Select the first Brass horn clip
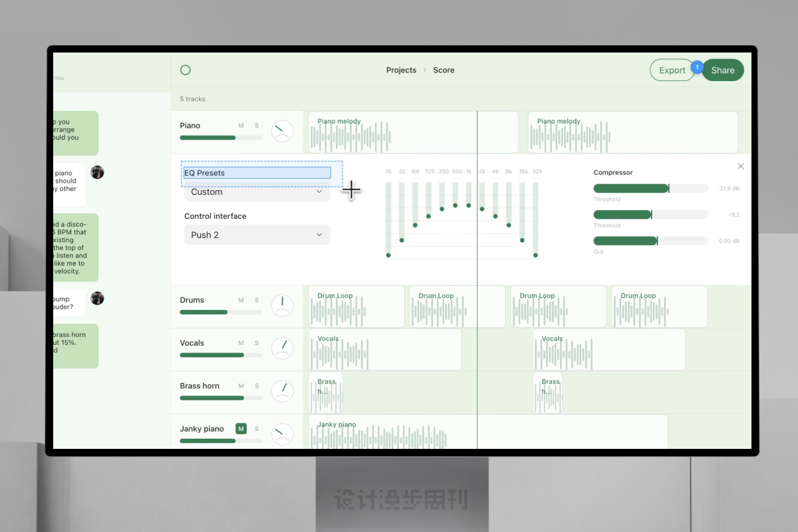Image resolution: width=798 pixels, height=532 pixels. tap(326, 392)
